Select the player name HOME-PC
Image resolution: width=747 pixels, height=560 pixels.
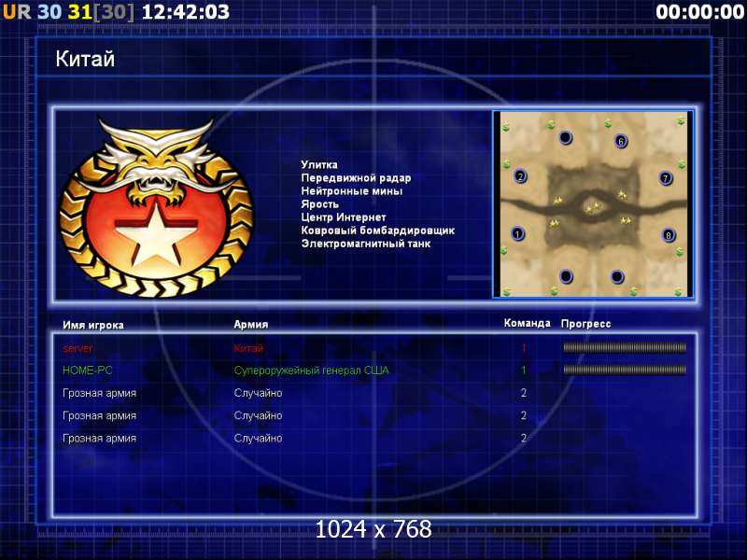click(87, 371)
